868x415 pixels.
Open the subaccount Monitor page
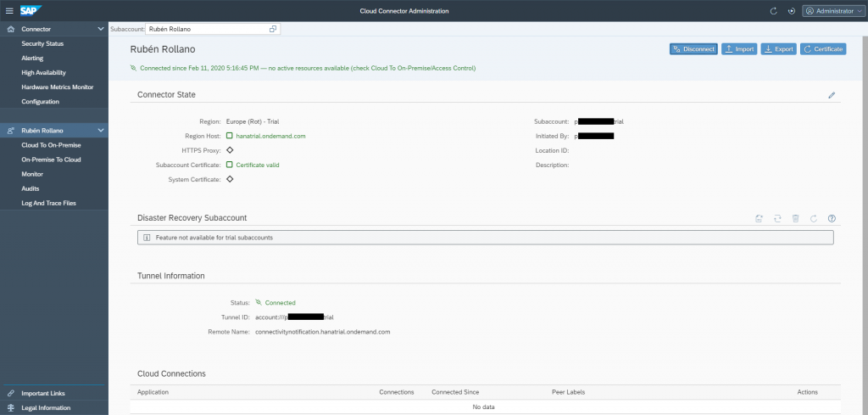point(32,174)
